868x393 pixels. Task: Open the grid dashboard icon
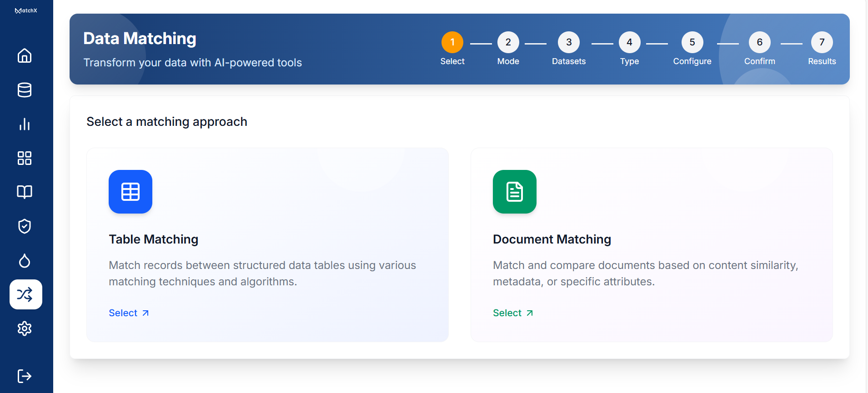pyautogui.click(x=25, y=158)
